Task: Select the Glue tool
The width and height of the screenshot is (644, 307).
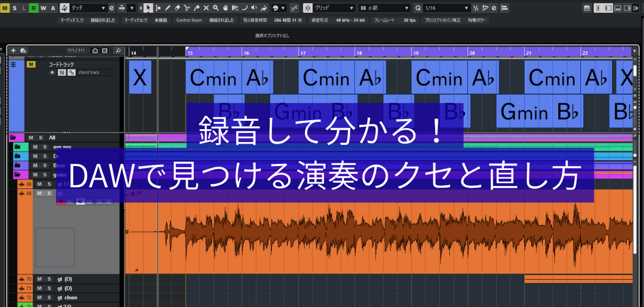Action: point(197,8)
